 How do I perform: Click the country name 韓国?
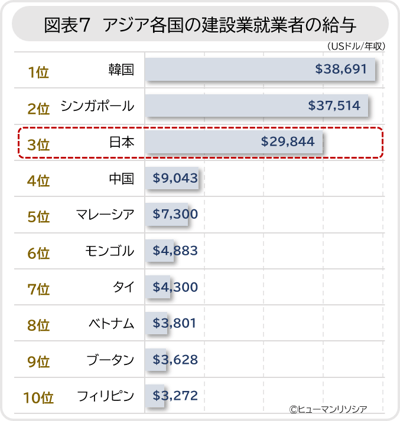(x=121, y=70)
